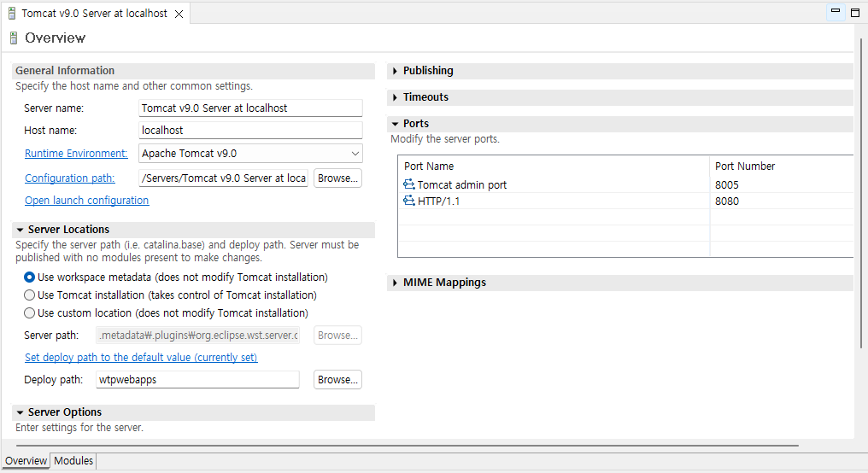Click the Deploy path field with wtpwebapps
Viewport: 868px width, 473px height.
click(x=197, y=379)
